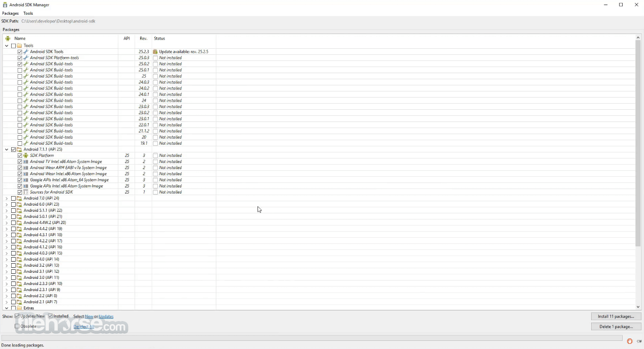The image size is (644, 349).
Task: Click the scroll-down arrow of the package list
Action: coord(638,307)
